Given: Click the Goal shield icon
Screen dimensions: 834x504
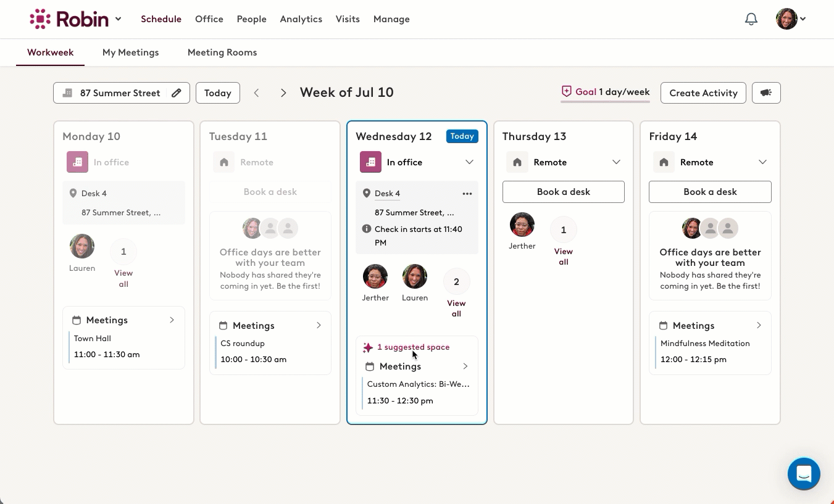Looking at the screenshot, I should pyautogui.click(x=567, y=92).
